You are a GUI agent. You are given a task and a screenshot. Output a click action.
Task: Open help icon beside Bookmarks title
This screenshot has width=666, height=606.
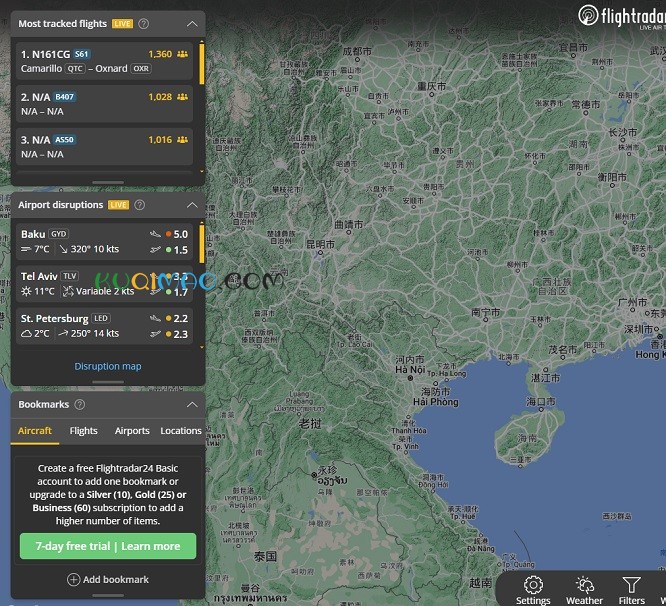tap(79, 404)
